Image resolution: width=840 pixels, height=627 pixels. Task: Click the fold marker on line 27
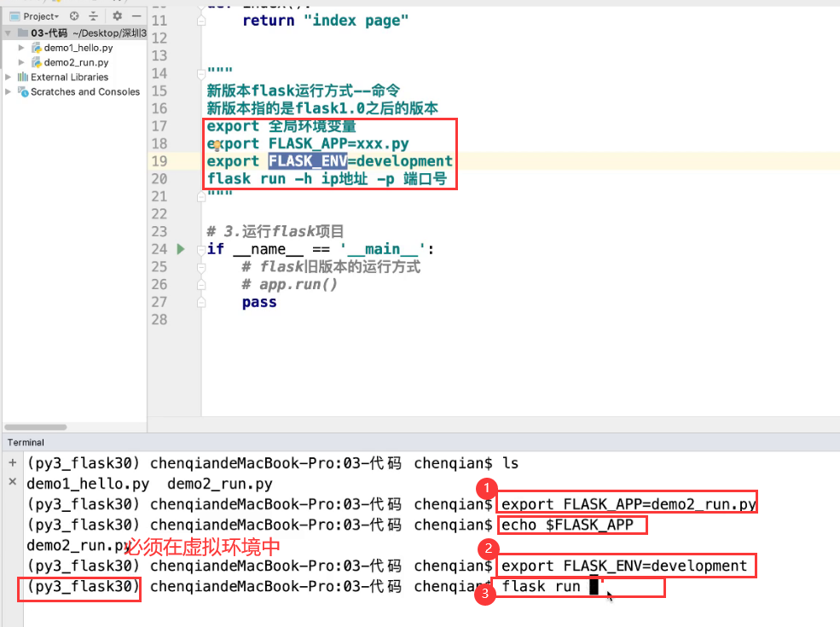pyautogui.click(x=201, y=302)
